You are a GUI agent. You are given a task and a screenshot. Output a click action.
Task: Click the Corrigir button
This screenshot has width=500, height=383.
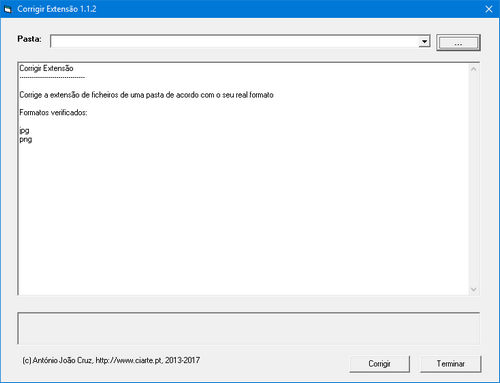click(379, 364)
